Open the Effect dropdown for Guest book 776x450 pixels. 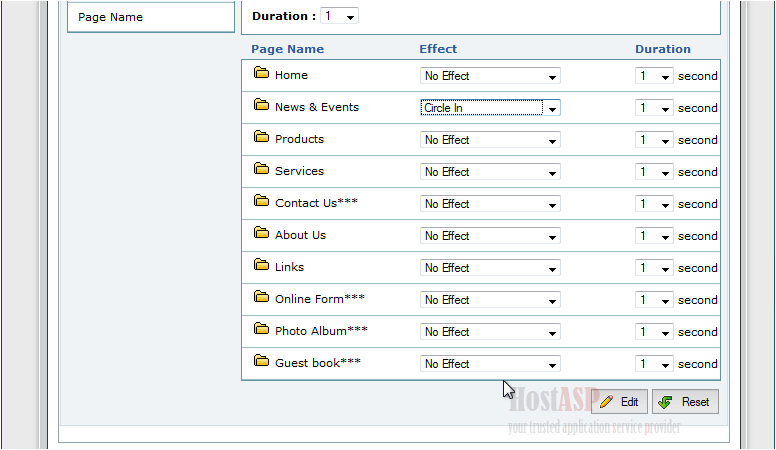coord(490,364)
